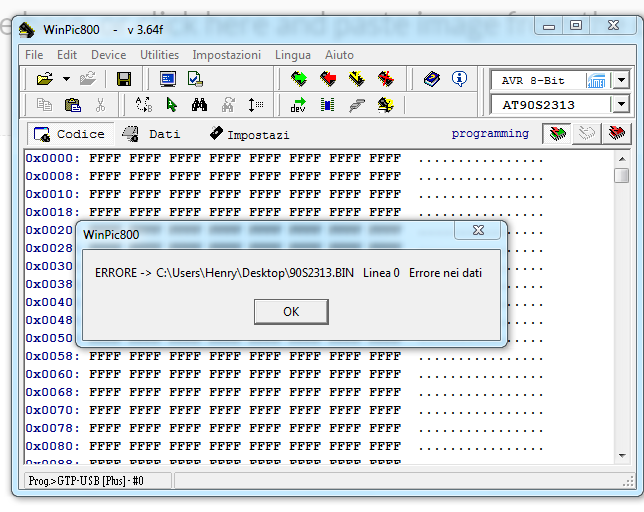The width and height of the screenshot is (644, 512).
Task: Toggle the red chip mode button
Action: point(616,133)
